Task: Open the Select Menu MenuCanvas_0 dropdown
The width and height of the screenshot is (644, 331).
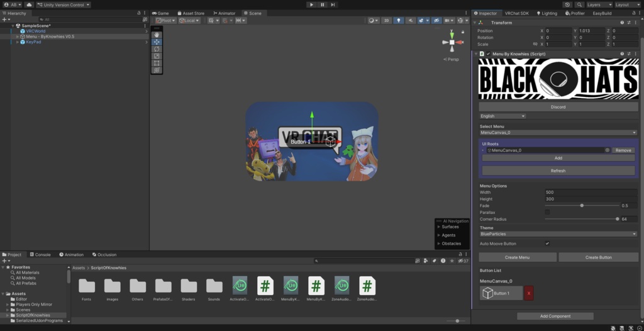Action: (558, 133)
